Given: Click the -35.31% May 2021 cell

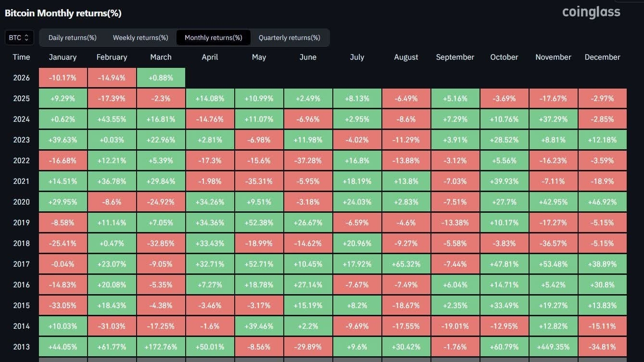Looking at the screenshot, I should pos(259,181).
